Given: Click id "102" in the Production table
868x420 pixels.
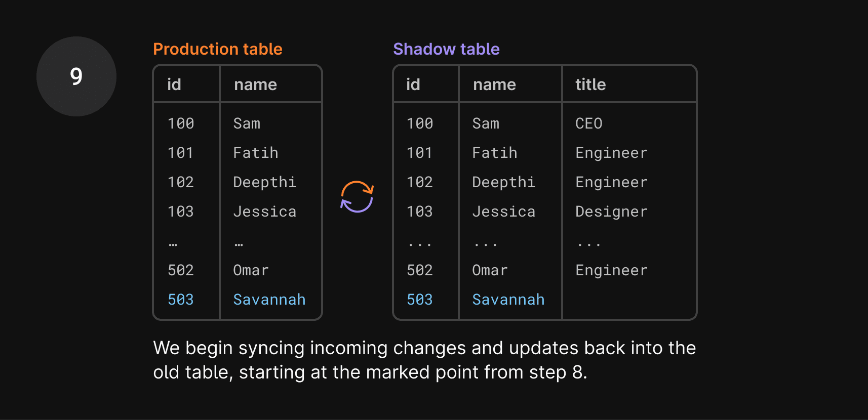Looking at the screenshot, I should pyautogui.click(x=181, y=182).
